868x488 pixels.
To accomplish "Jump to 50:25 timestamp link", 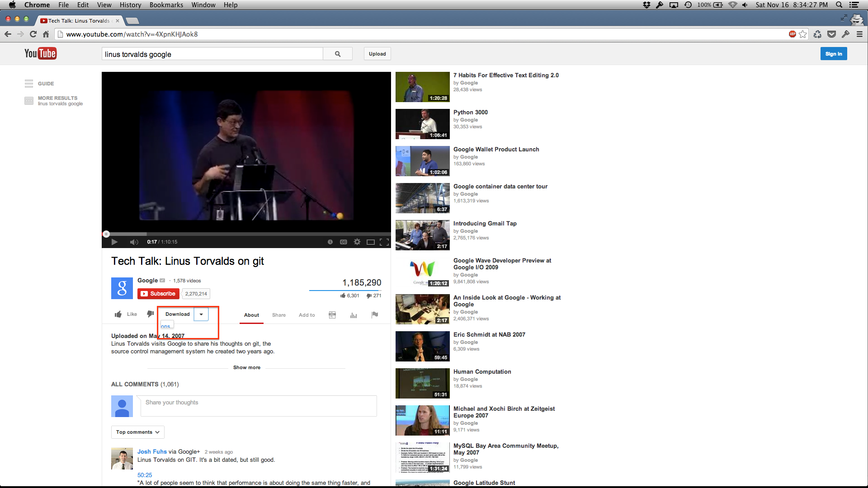I will 145,475.
